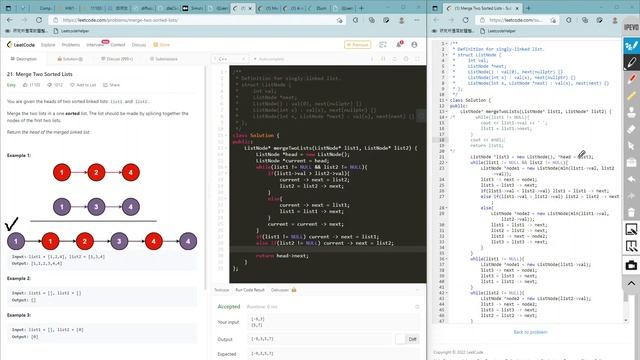The height and width of the screenshot is (360, 640).
Task: Click the trash clear-all icon in IPEVO toolbar
Action: [631, 213]
